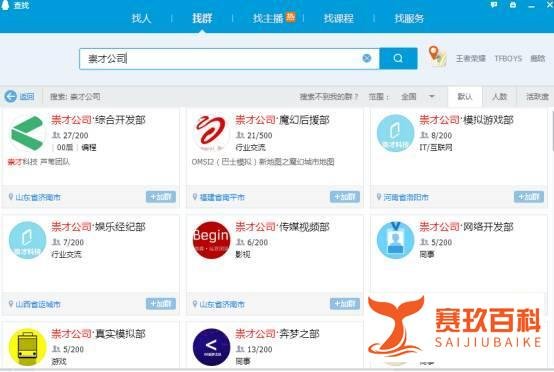Sort results by 人数
This screenshot has height=372, width=554.
click(x=499, y=96)
